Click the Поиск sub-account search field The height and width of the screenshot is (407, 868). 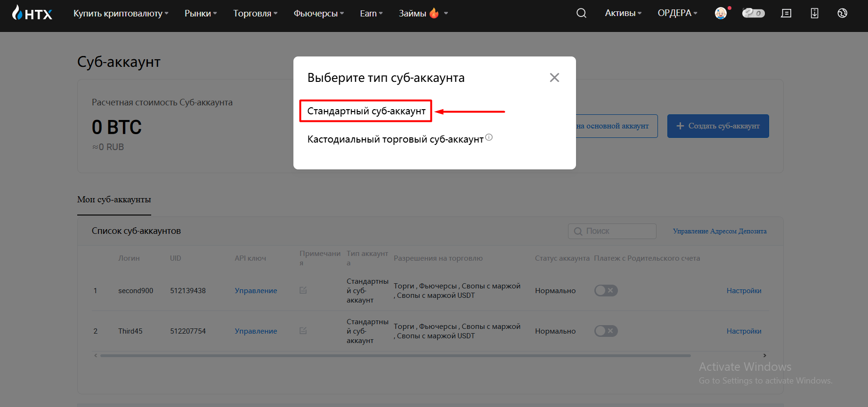coord(612,231)
